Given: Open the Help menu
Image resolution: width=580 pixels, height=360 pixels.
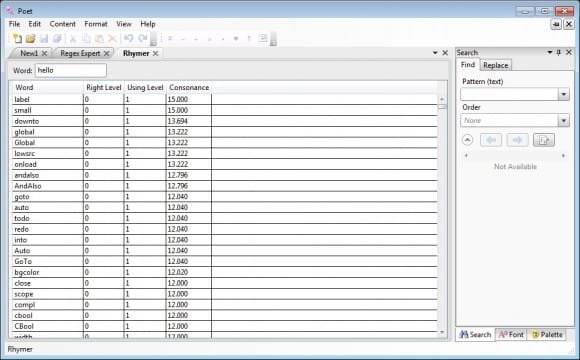Looking at the screenshot, I should pyautogui.click(x=148, y=24).
